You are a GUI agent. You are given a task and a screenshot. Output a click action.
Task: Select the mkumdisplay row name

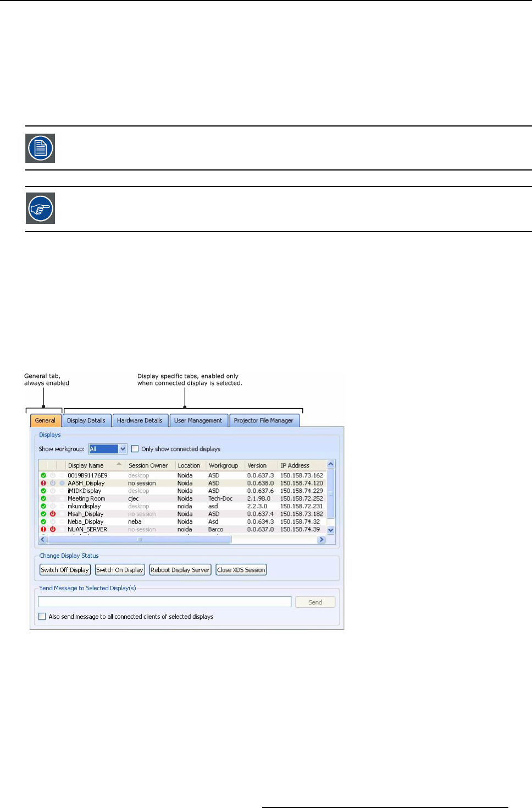[84, 506]
